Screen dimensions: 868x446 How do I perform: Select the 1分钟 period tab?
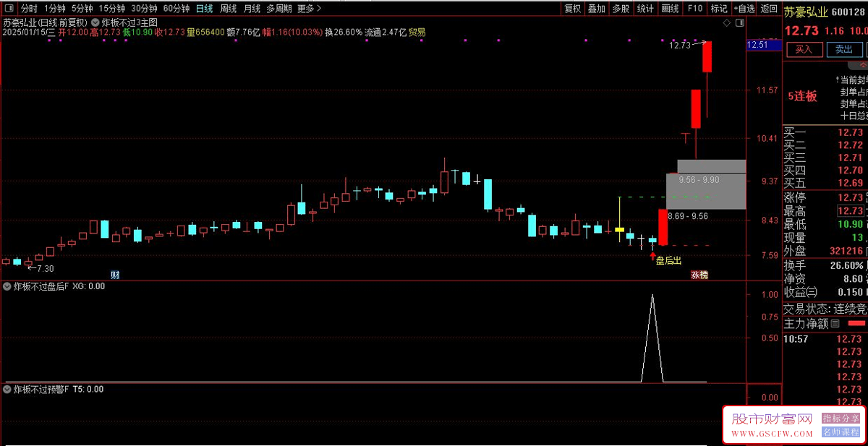coord(54,9)
